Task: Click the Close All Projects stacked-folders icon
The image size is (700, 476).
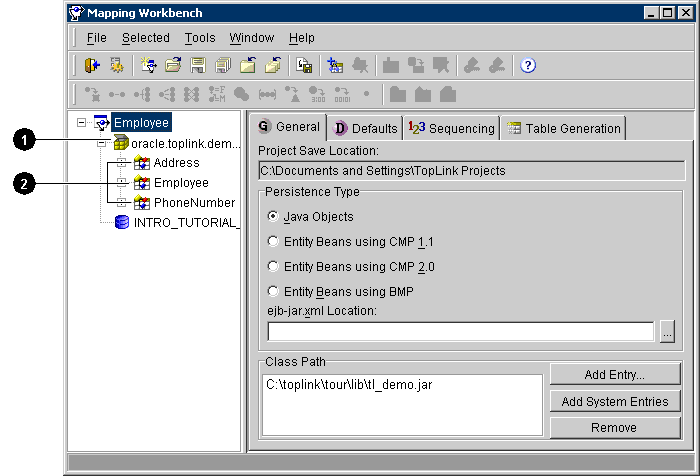Action: pyautogui.click(x=273, y=66)
